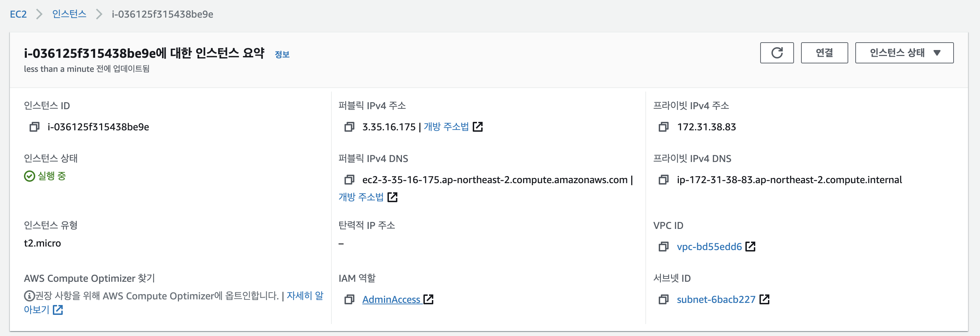980x336 pixels.
Task: Open subnet-6bacb227 link
Action: [715, 299]
